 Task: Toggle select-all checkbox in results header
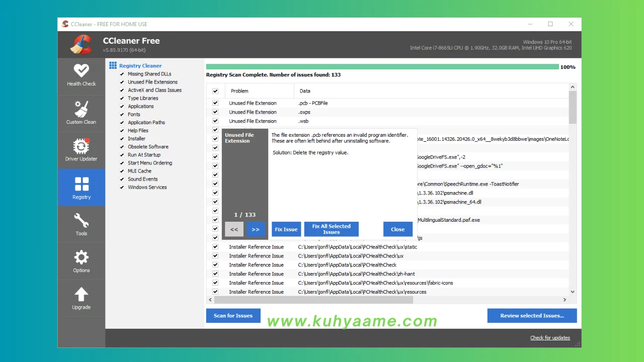tap(215, 91)
